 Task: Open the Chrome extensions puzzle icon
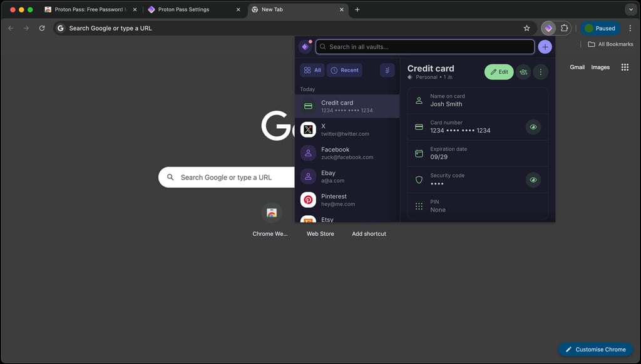pyautogui.click(x=564, y=28)
